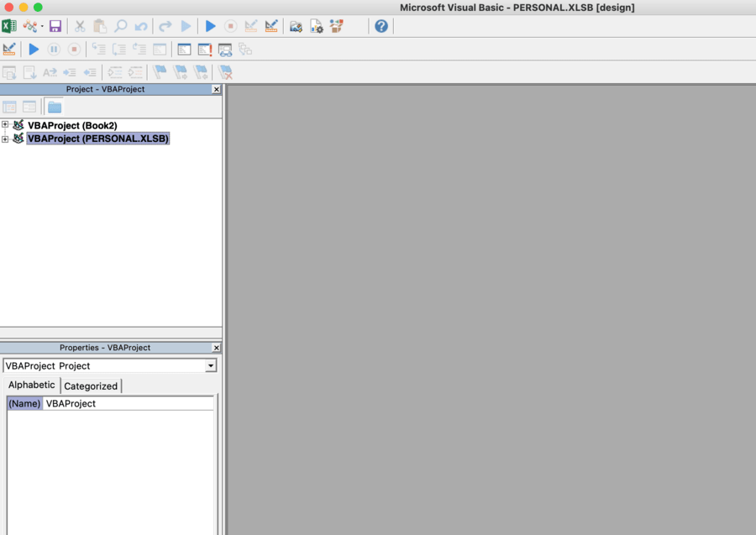
Task: Click the List Constants icon
Action: (29, 72)
